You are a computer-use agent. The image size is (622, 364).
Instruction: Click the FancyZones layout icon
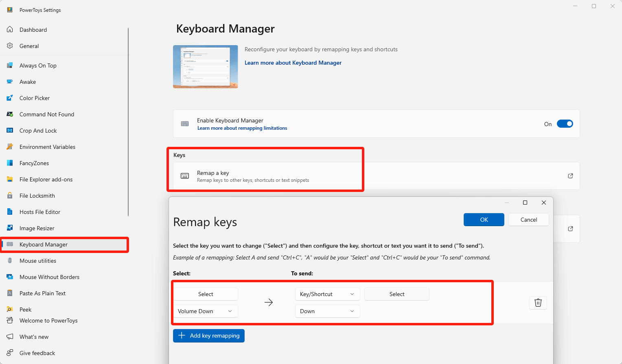10,163
